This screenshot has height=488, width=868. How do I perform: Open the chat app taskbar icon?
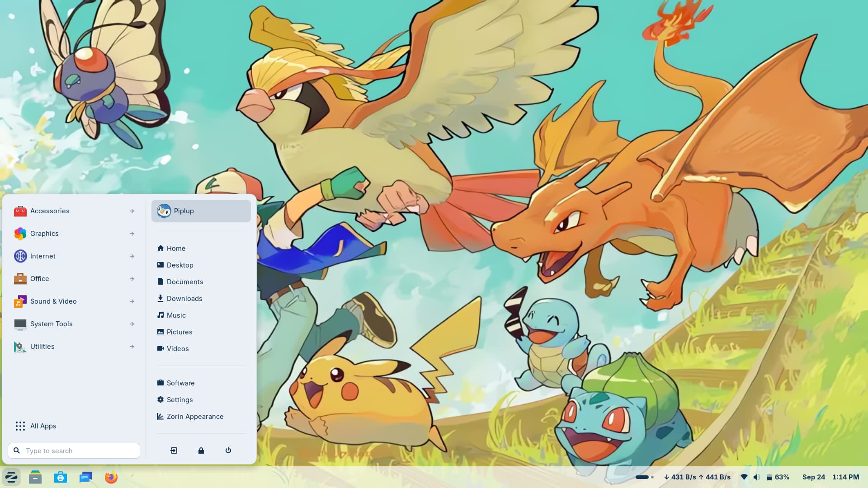86,477
